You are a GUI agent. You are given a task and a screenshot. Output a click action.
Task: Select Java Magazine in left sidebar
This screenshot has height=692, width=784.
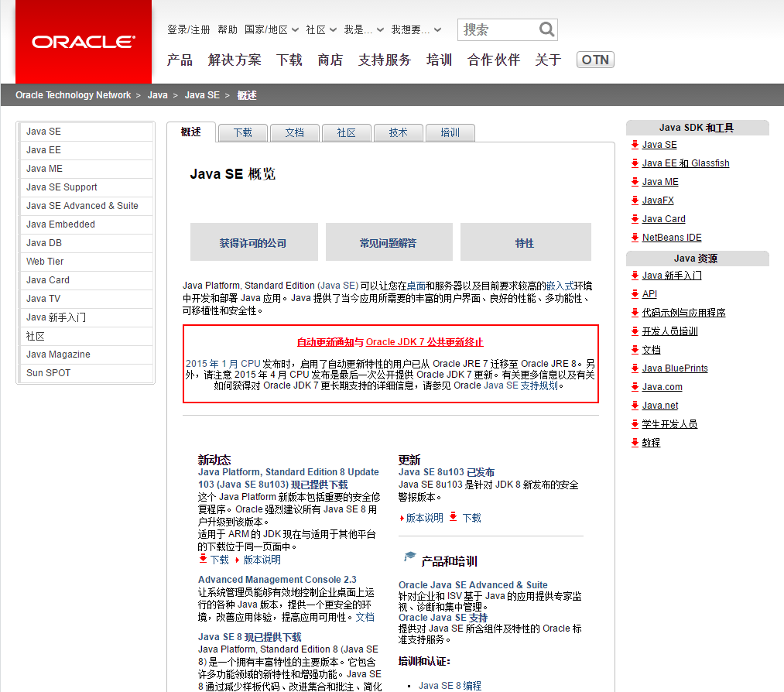(x=86, y=354)
